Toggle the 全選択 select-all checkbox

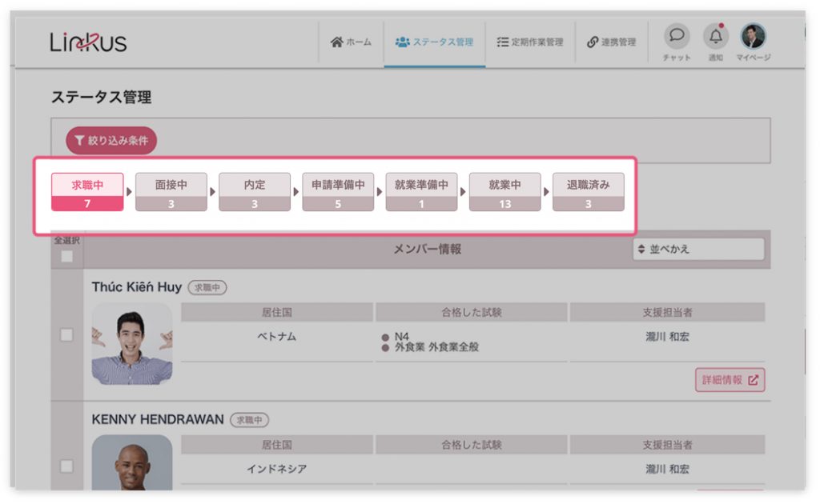[66, 256]
